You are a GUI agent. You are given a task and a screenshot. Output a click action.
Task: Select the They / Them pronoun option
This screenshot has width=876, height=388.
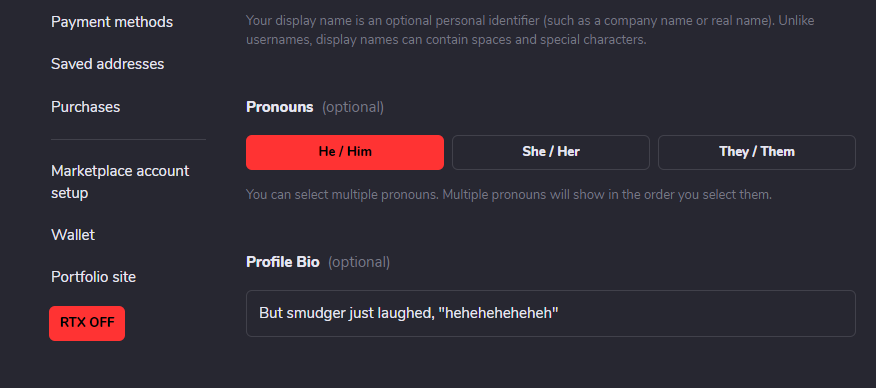click(x=757, y=152)
